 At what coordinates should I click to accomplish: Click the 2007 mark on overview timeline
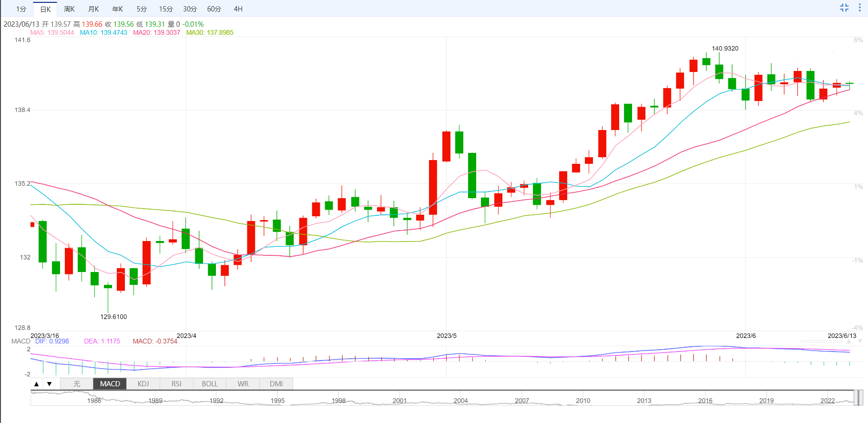coord(522,401)
